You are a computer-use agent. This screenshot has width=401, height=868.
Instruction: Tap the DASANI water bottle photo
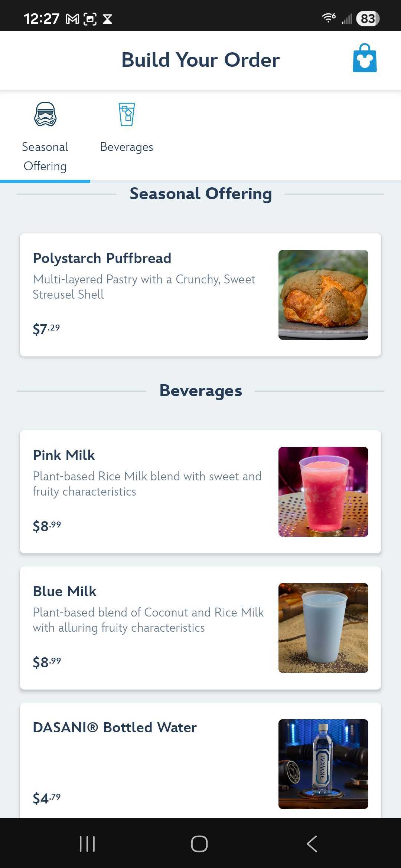pos(323,764)
